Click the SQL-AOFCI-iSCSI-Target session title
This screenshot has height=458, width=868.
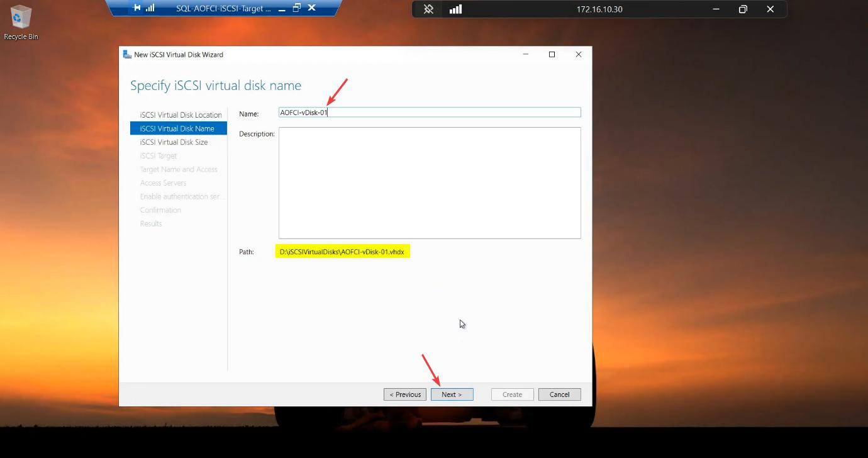tap(223, 9)
